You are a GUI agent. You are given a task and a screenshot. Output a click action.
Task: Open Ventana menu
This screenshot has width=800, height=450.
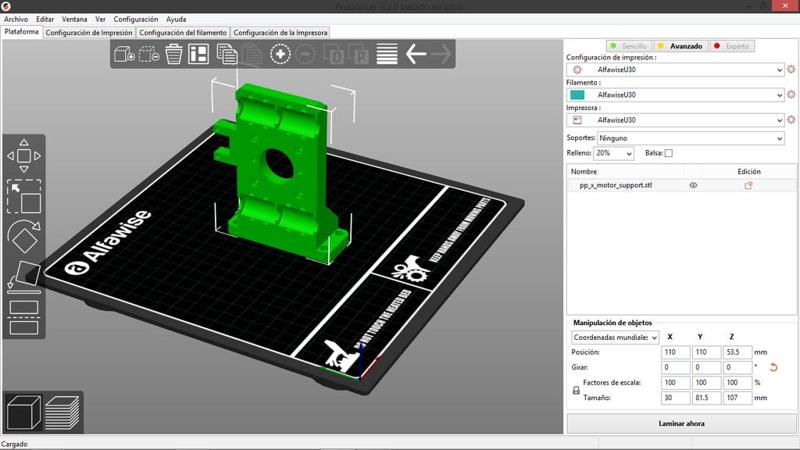coord(74,19)
